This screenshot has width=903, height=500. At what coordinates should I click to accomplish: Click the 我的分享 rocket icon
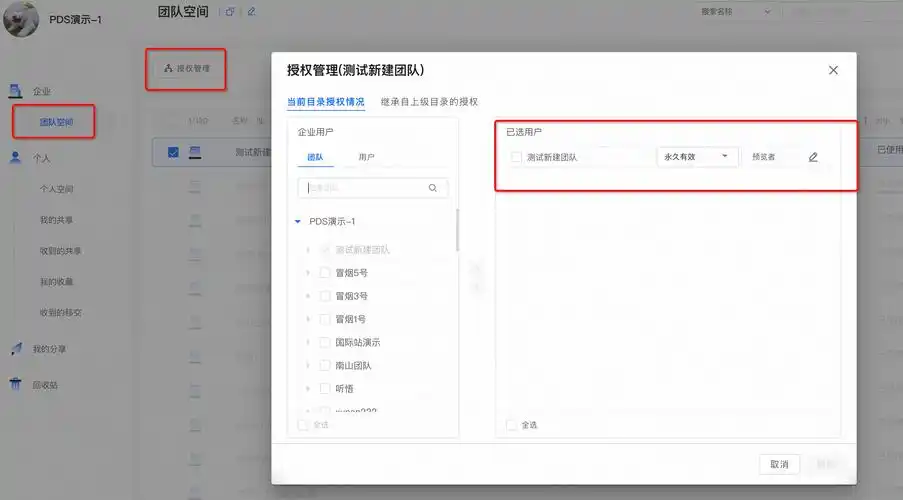[15, 349]
